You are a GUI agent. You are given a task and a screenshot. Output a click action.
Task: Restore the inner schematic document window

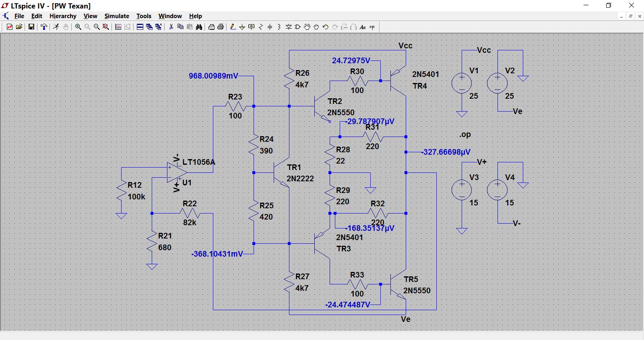pos(631,16)
